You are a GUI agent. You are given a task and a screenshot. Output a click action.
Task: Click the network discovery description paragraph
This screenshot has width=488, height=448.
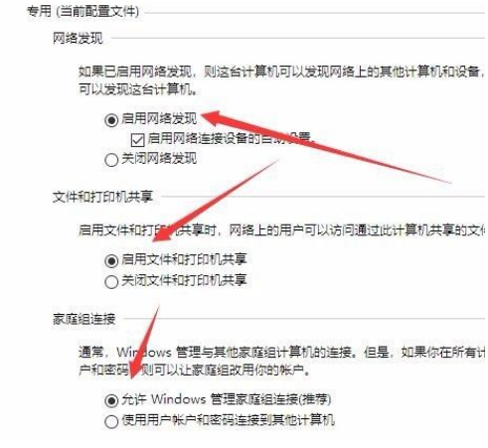click(x=281, y=80)
